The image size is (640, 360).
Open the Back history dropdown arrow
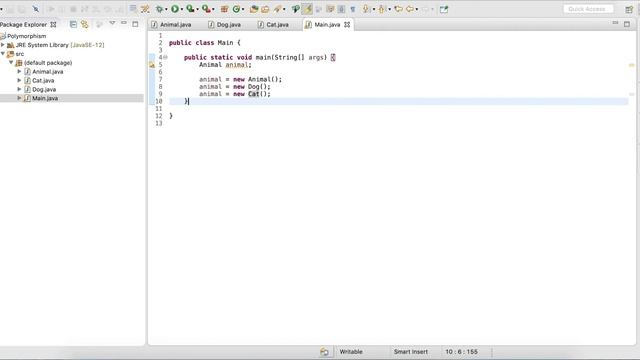point(417,9)
